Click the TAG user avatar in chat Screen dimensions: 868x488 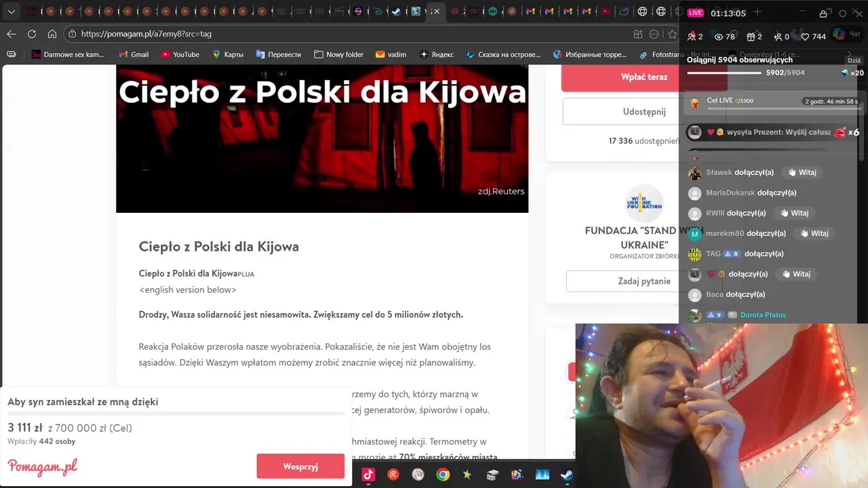(x=694, y=254)
